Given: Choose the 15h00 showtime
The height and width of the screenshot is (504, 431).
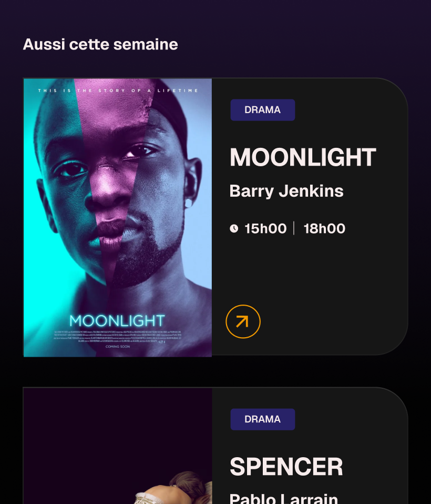Looking at the screenshot, I should click(265, 228).
